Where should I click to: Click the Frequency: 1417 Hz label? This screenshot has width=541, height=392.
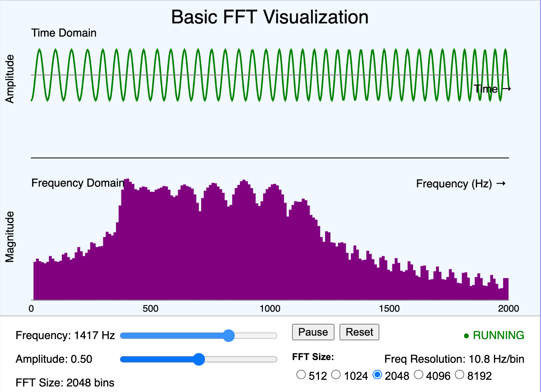pos(65,335)
